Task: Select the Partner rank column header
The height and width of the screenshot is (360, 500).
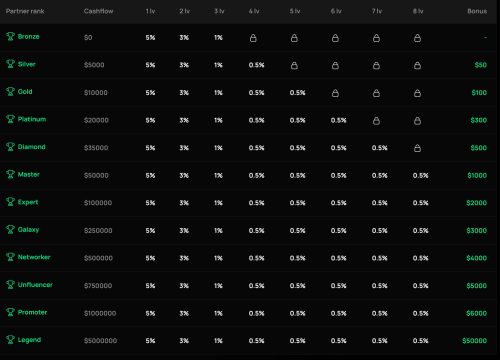Action: tap(25, 11)
